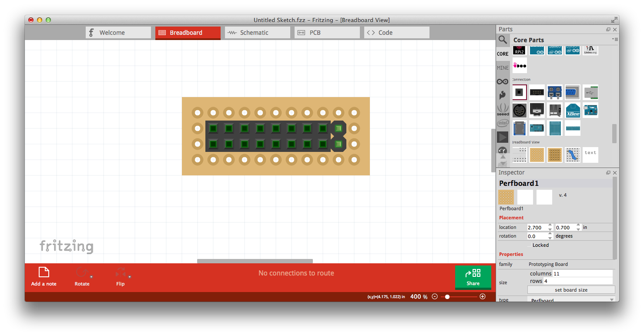Viewport: 644px width, 336px height.
Task: Open the parts search magnifier
Action: point(503,40)
